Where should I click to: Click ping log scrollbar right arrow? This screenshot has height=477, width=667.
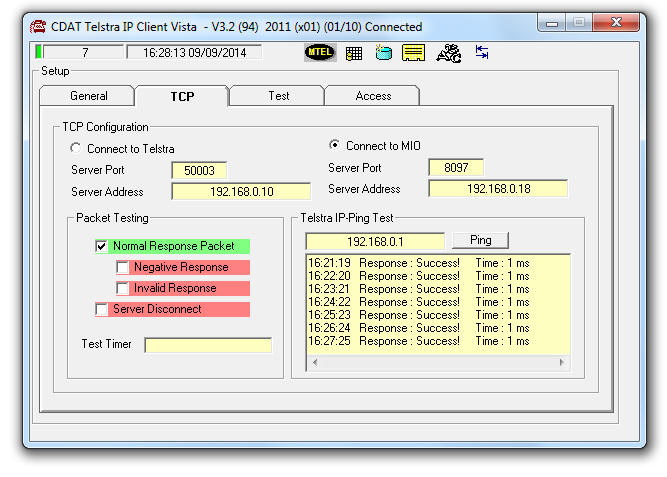click(x=562, y=363)
